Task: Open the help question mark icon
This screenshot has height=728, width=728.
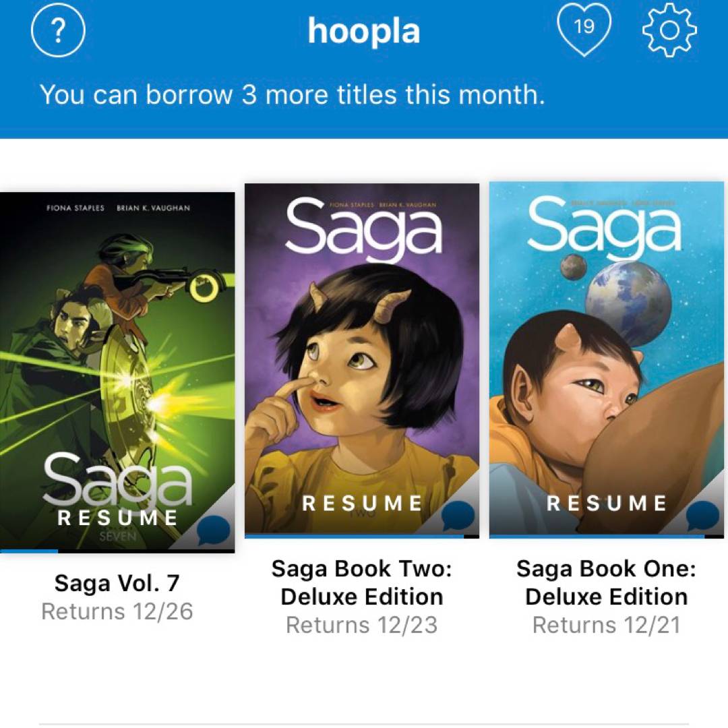Action: point(58,30)
